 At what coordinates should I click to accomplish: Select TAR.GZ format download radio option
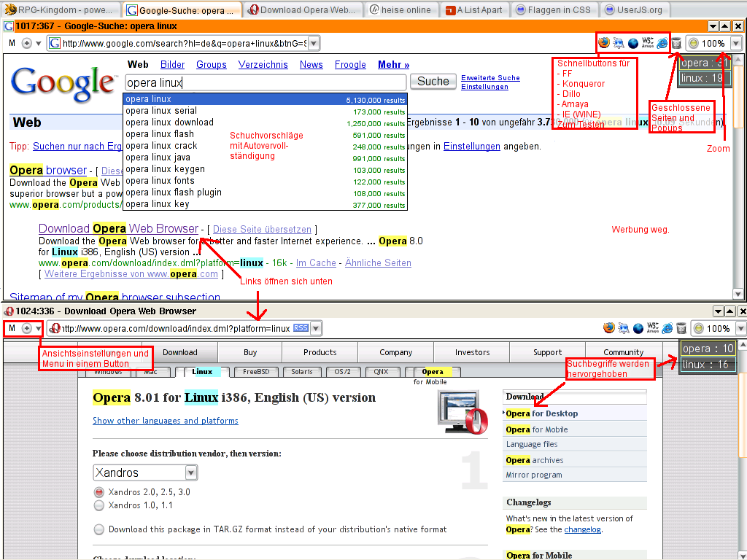(x=98, y=529)
